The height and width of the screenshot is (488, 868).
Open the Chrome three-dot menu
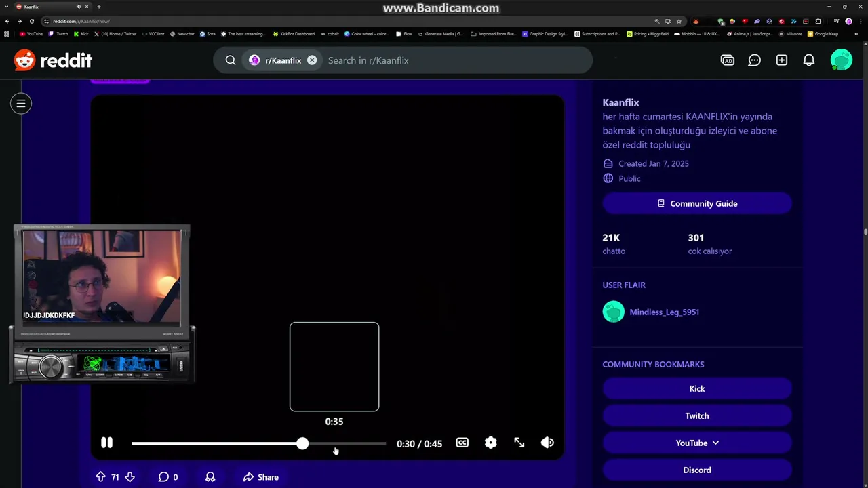coord(859,21)
